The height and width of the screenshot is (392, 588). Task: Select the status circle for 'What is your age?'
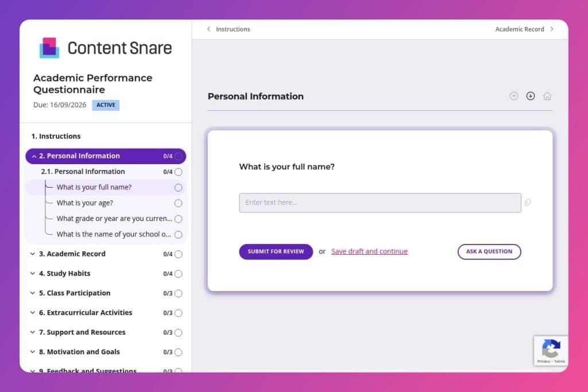point(178,203)
